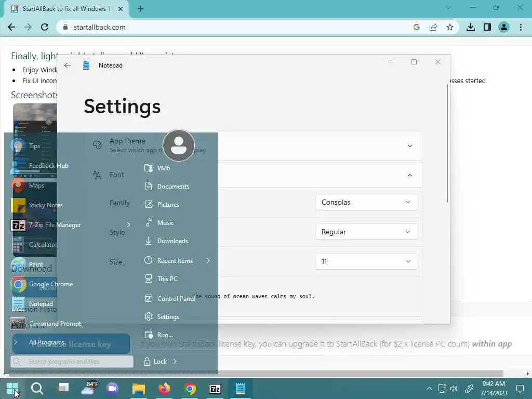Open network status tray icon
Screen dimensions: 532x399
442,389
